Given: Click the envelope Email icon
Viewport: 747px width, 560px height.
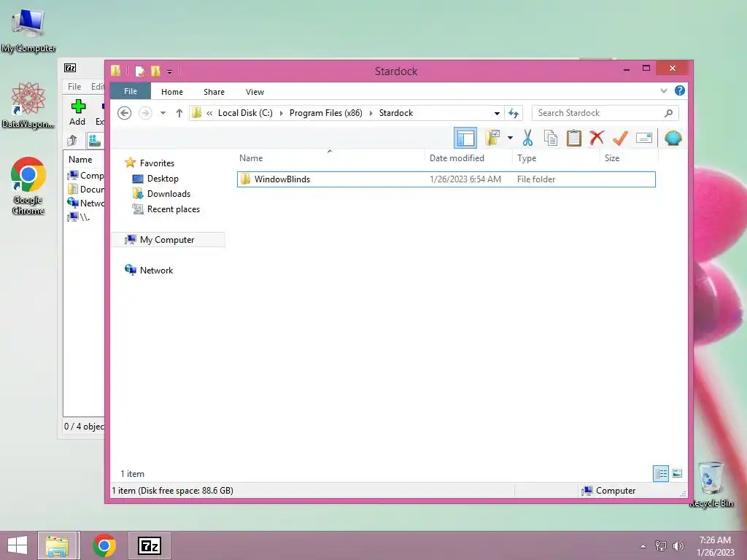Looking at the screenshot, I should [x=643, y=138].
